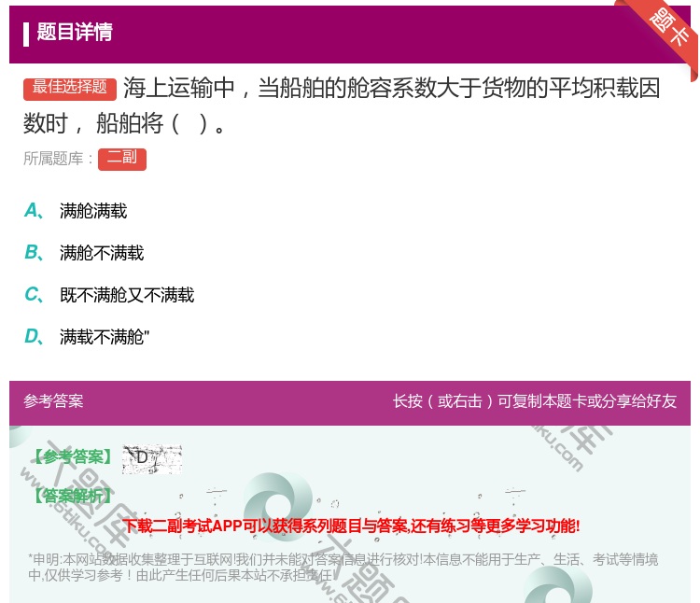
Task: Choose option C 既不满舱又不满载
Action: point(109,295)
